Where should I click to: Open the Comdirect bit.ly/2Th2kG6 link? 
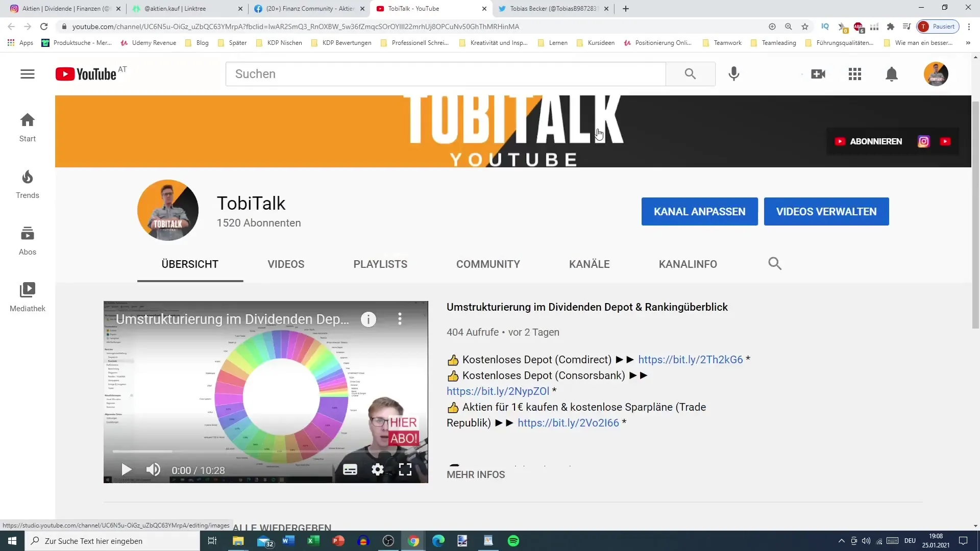coord(691,360)
